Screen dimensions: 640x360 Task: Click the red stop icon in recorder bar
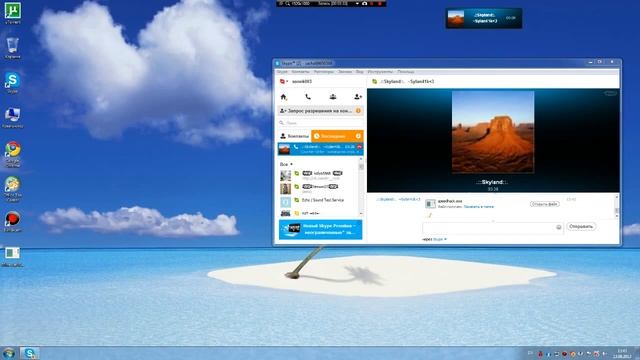[380, 4]
